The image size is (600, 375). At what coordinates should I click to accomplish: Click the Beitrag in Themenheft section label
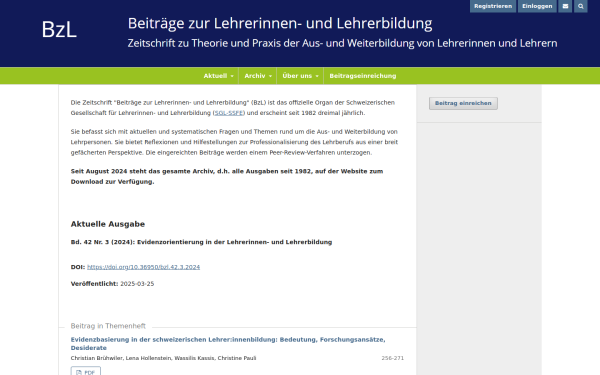[108, 326]
